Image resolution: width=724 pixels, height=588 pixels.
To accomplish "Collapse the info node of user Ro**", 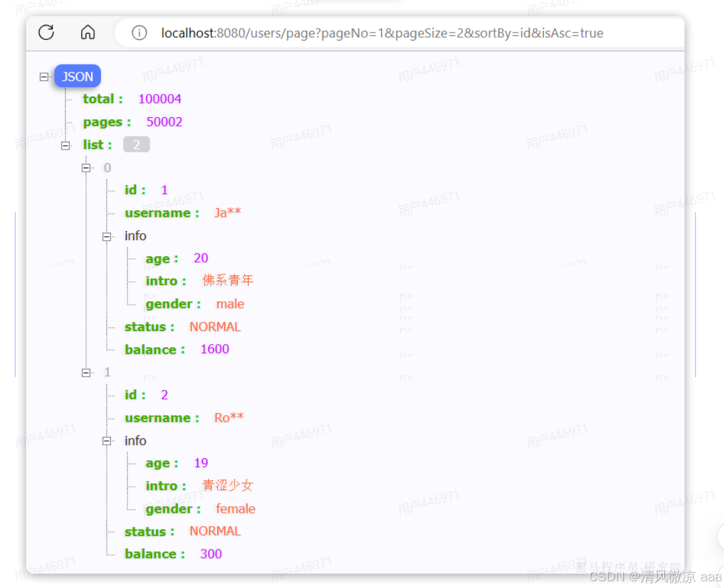I will (x=106, y=441).
